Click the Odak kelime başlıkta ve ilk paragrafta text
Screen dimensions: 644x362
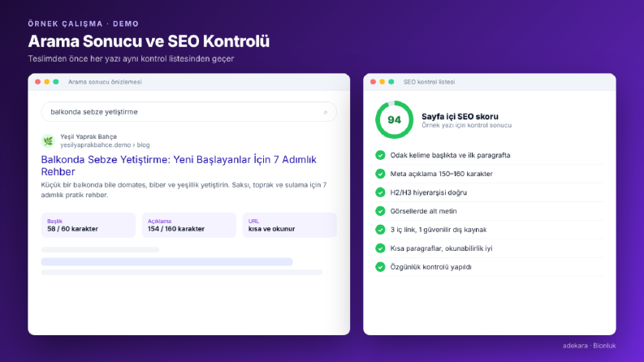[450, 155]
